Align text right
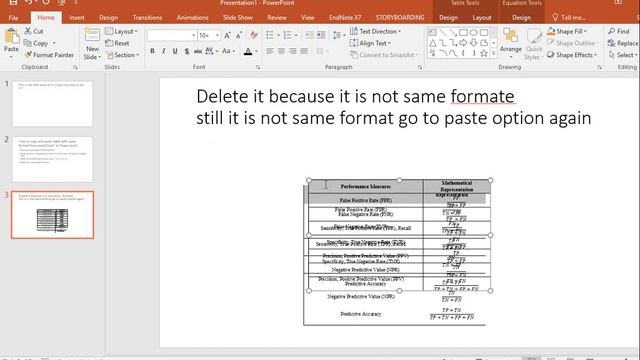The image size is (640, 360). (x=293, y=51)
